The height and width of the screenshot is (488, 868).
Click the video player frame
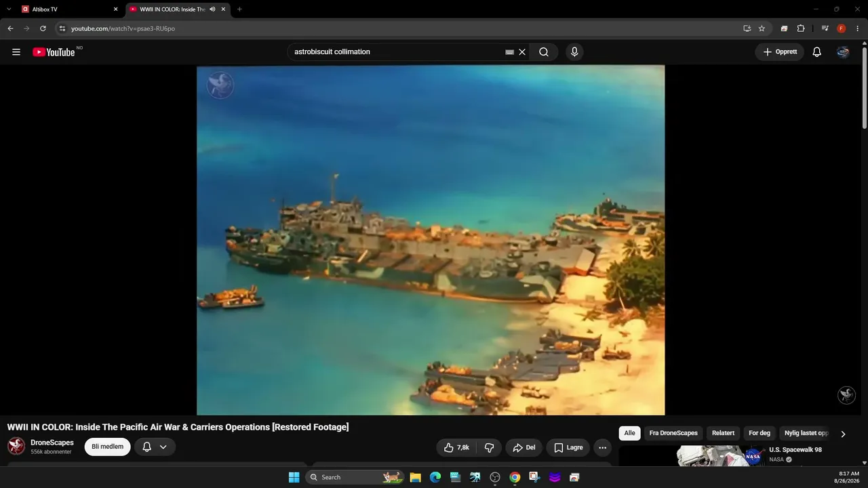[x=431, y=240]
